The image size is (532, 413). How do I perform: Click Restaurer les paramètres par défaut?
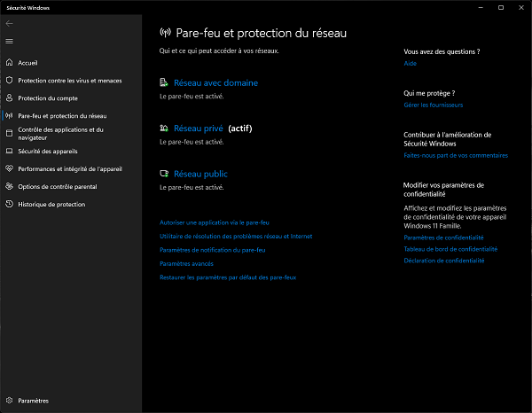coord(227,277)
